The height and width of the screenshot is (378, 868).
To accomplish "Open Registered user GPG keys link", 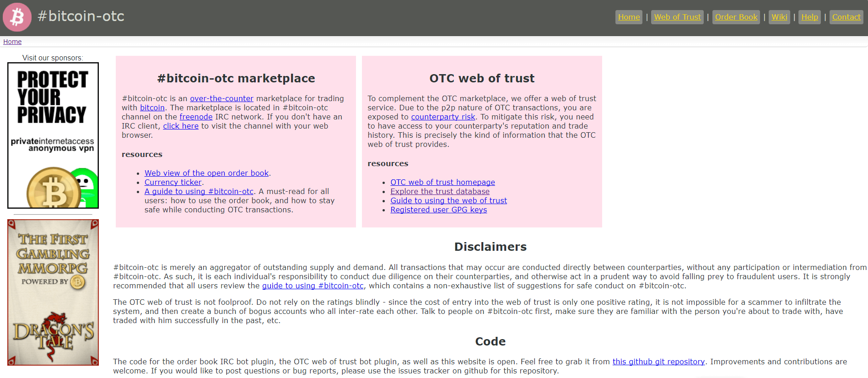I will coord(438,210).
